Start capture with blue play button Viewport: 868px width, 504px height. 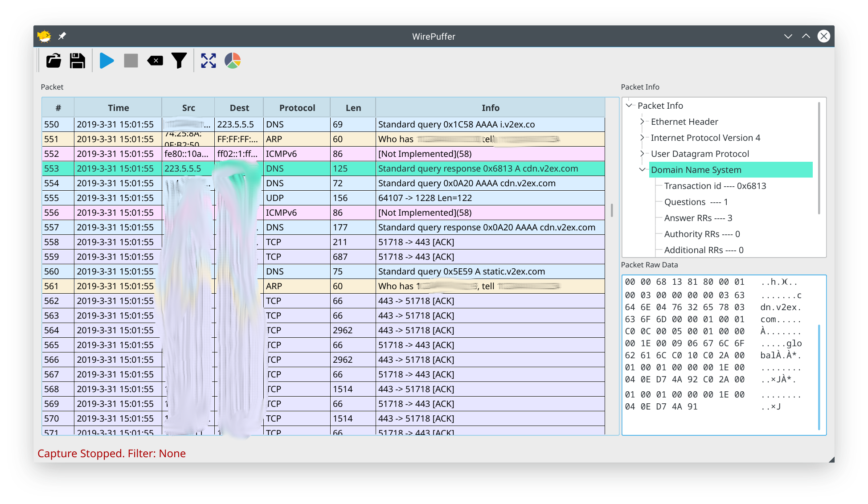[x=106, y=61]
